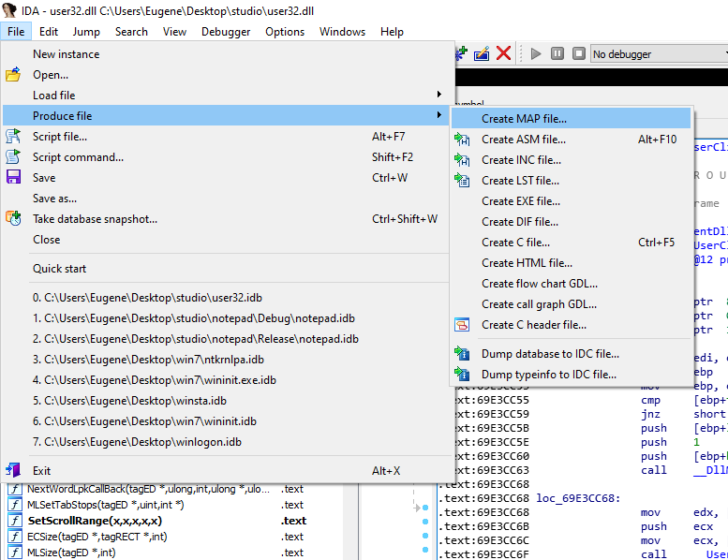The image size is (728, 560).
Task: Open the View menu
Action: [x=174, y=32]
